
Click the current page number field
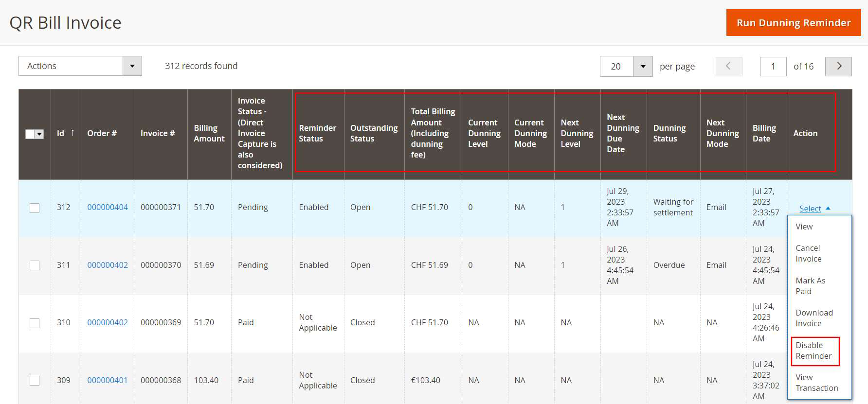click(x=773, y=67)
